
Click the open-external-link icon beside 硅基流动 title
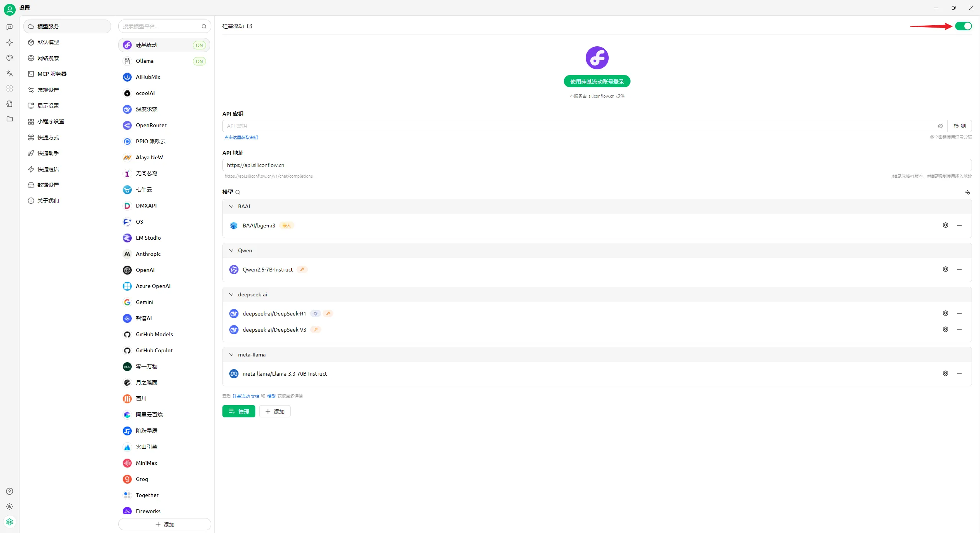[250, 26]
